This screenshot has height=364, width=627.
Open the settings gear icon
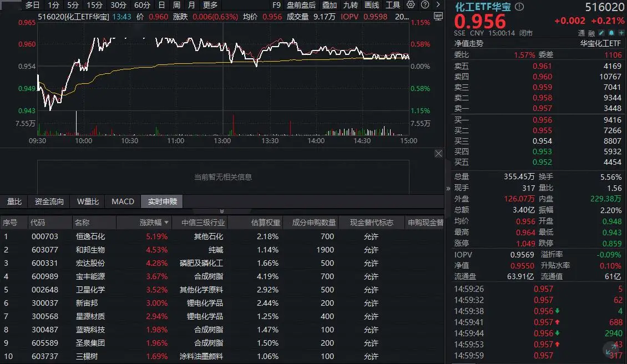click(x=409, y=4)
